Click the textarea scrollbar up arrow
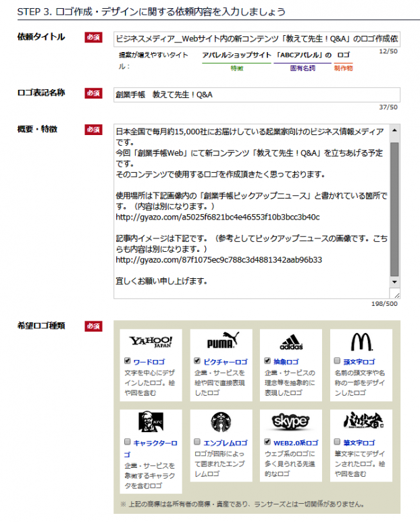The width and height of the screenshot is (420, 522). (x=394, y=130)
